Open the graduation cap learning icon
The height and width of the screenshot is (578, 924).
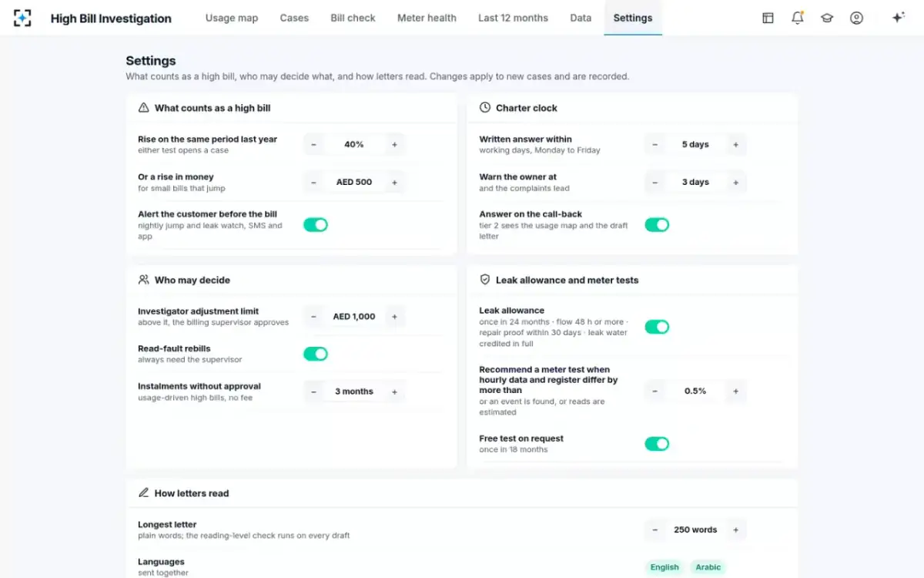827,18
